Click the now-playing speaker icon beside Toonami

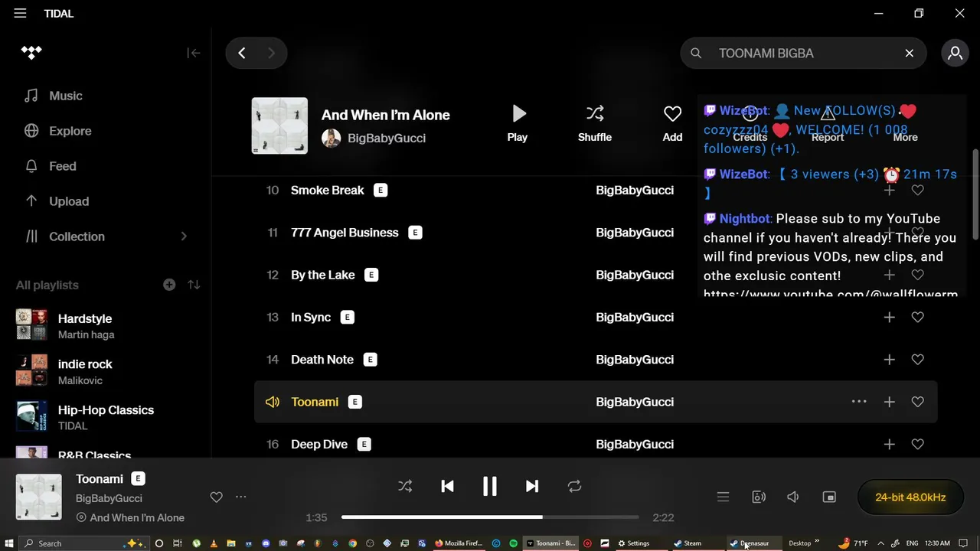click(272, 402)
